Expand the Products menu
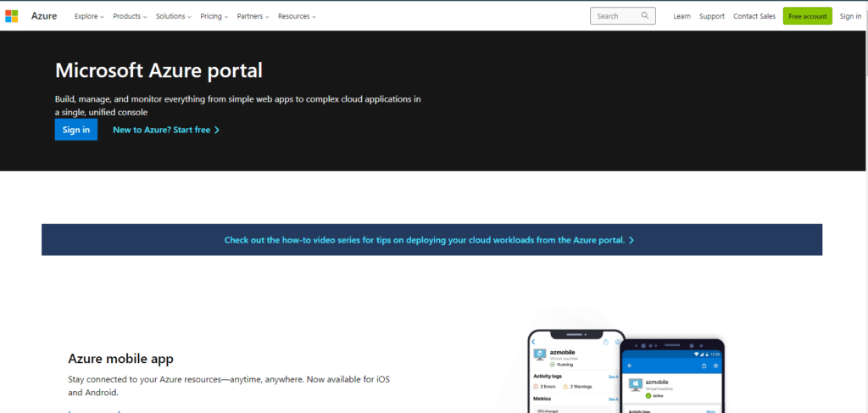Image resolution: width=868 pixels, height=413 pixels. click(130, 16)
